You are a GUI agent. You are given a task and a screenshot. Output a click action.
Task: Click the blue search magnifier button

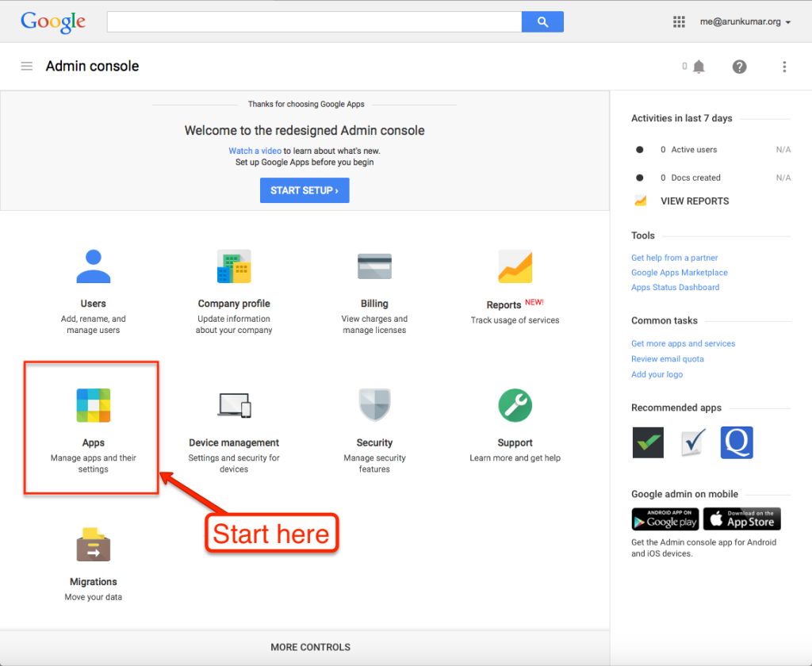(x=542, y=21)
